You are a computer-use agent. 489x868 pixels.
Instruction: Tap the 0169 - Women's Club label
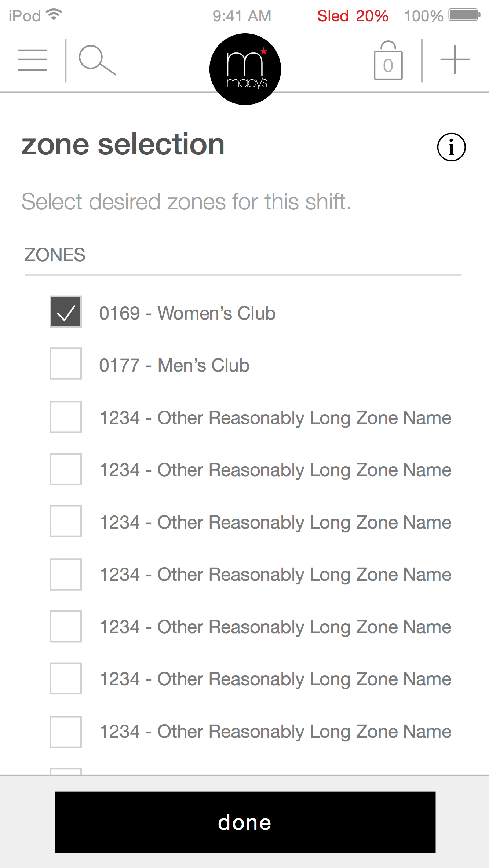(187, 313)
